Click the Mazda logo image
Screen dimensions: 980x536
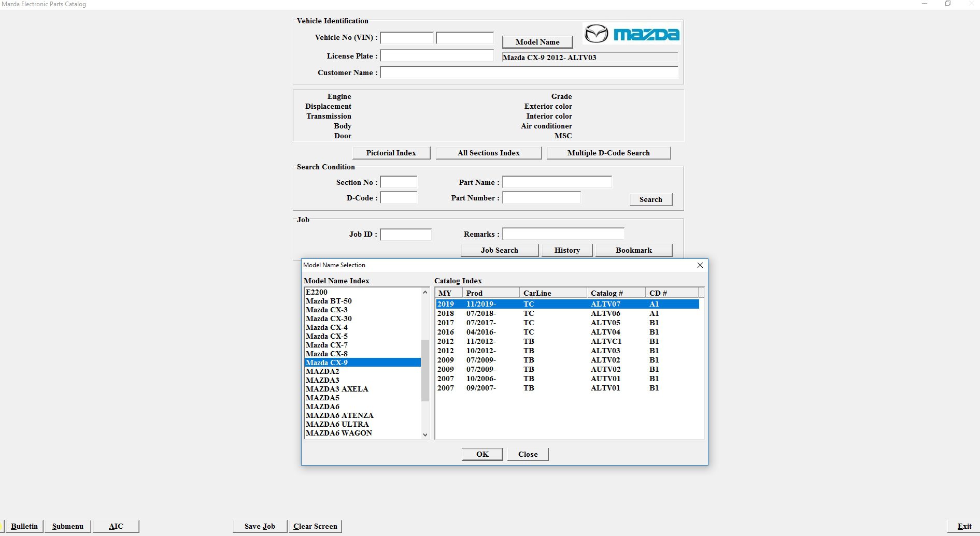[x=631, y=34]
